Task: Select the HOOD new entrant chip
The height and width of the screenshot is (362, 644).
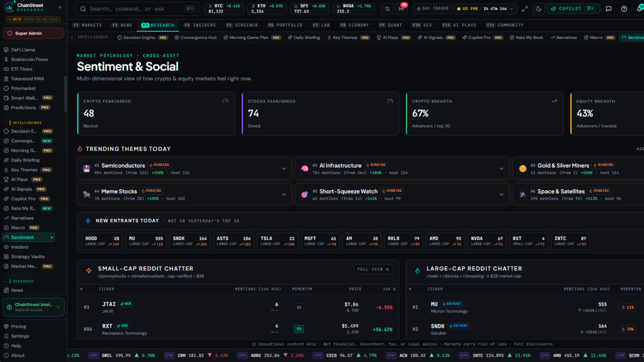Action: point(102,241)
